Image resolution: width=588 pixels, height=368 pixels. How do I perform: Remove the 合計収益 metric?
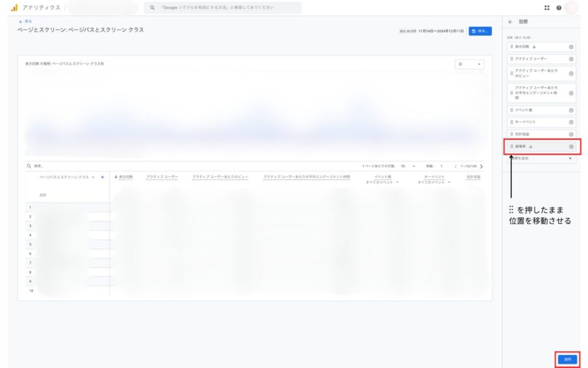click(571, 134)
